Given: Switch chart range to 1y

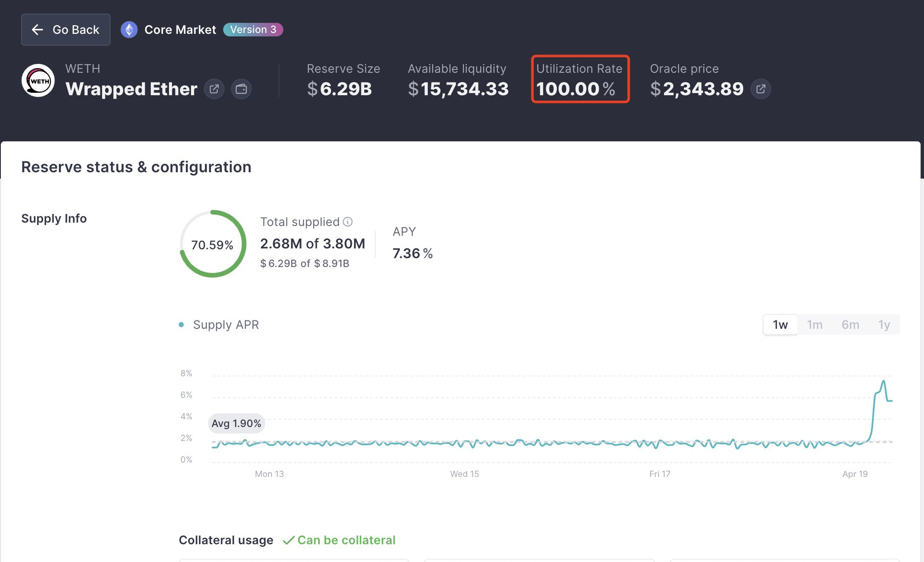Looking at the screenshot, I should coord(884,325).
